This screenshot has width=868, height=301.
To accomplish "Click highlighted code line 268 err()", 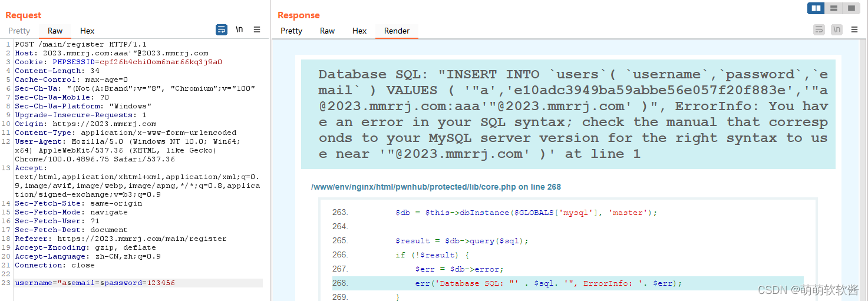I will [x=568, y=283].
